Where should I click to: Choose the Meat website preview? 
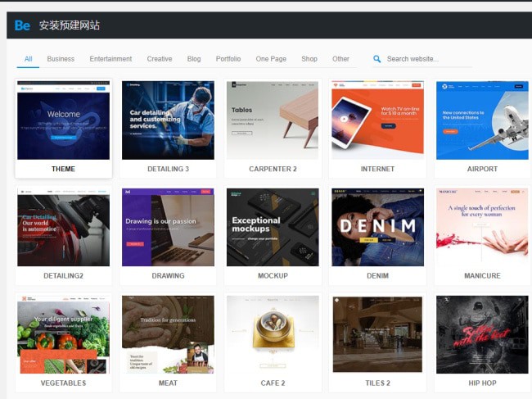168,334
